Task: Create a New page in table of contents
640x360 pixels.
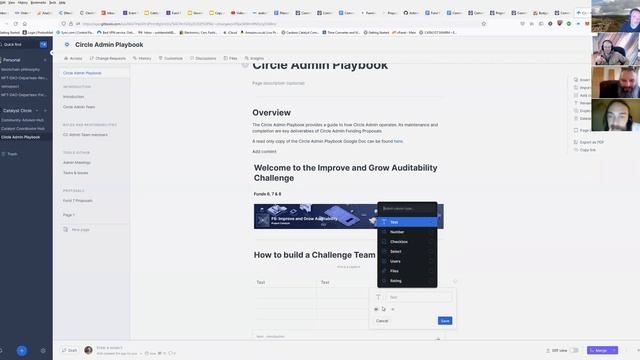Action: click(x=76, y=230)
